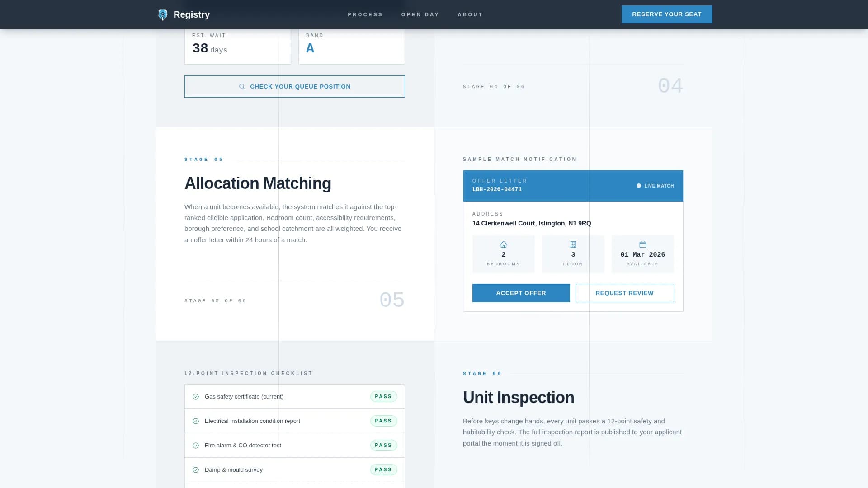Open the Open Day nav item
Image resolution: width=868 pixels, height=488 pixels.
pos(420,14)
